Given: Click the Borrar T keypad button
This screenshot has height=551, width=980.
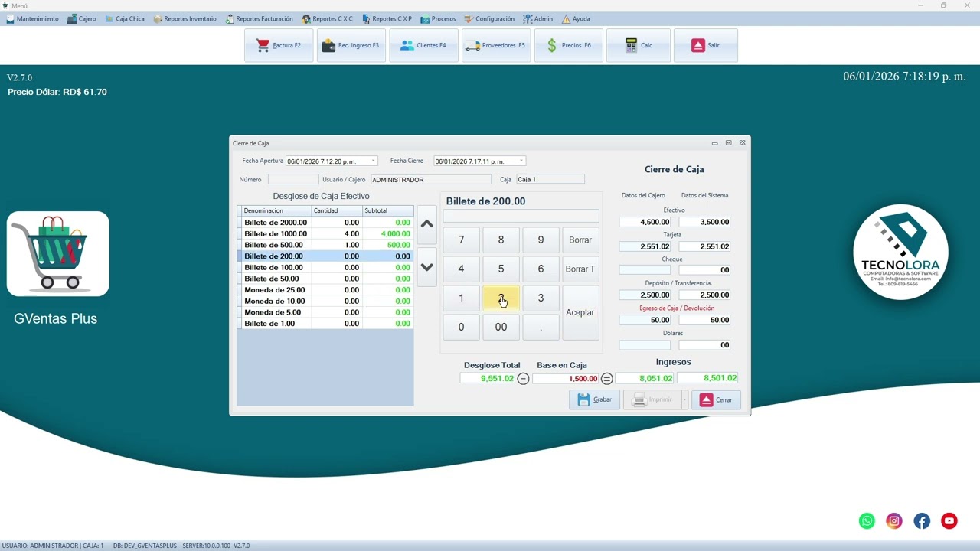Looking at the screenshot, I should tap(580, 269).
